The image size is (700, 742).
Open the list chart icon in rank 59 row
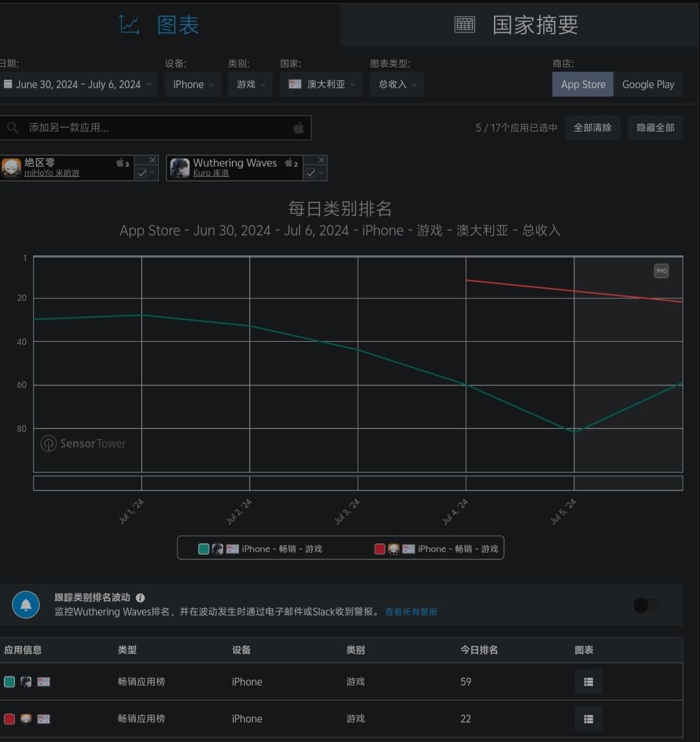(x=589, y=682)
